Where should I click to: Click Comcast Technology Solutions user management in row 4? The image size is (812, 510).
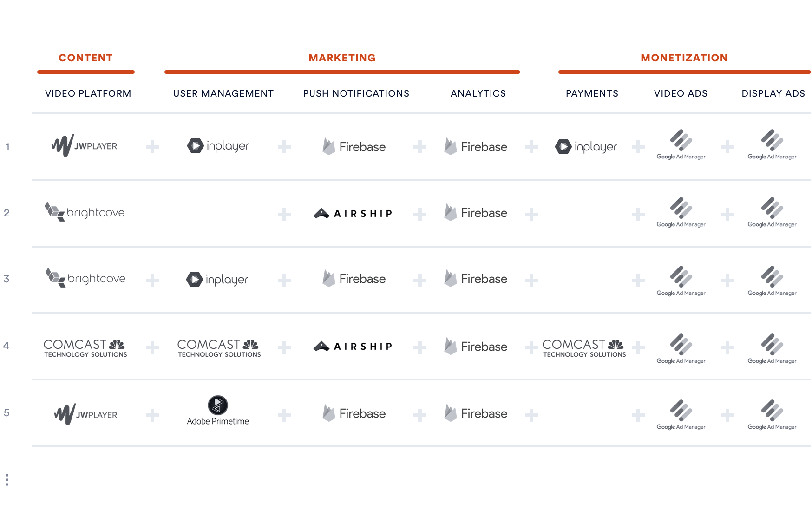(x=219, y=348)
